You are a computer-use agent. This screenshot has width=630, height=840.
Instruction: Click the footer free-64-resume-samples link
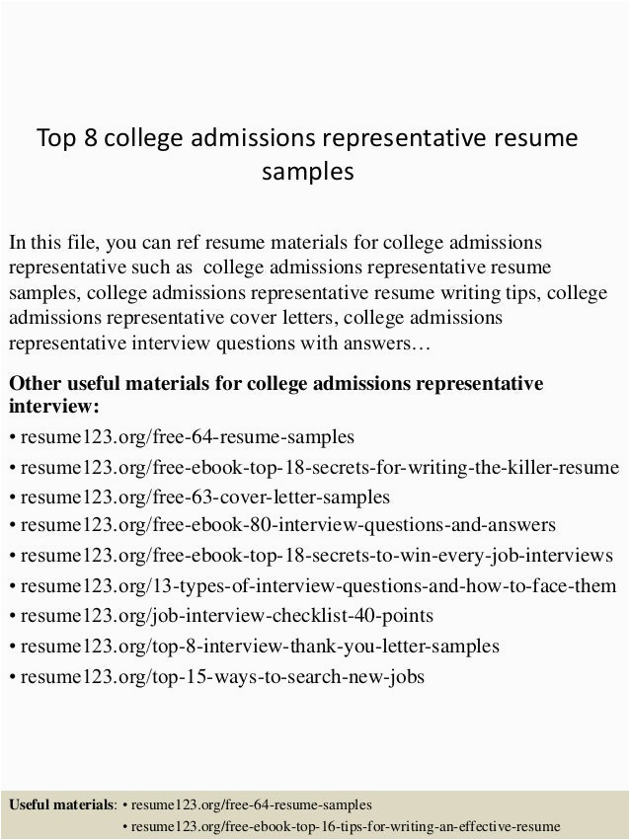click(251, 804)
